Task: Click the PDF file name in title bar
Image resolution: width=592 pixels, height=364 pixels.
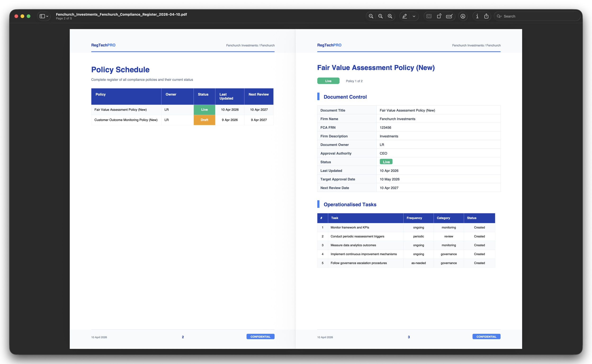Action: coord(121,14)
